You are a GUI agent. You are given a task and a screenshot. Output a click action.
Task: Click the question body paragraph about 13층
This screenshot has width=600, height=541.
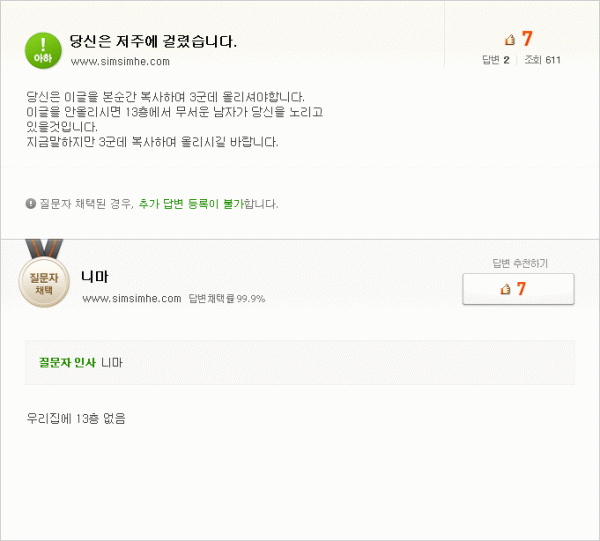(x=174, y=119)
